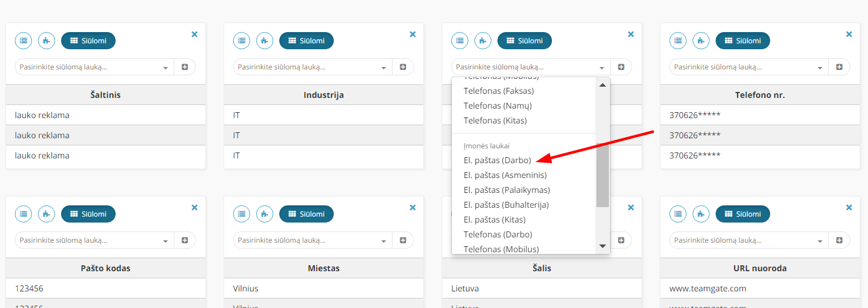
Task: Click Siūlomi button in Šaltinis card
Action: pos(88,40)
